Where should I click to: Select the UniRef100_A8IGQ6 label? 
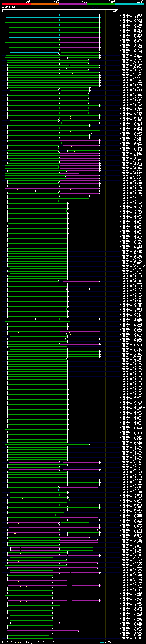tap(131, 638)
